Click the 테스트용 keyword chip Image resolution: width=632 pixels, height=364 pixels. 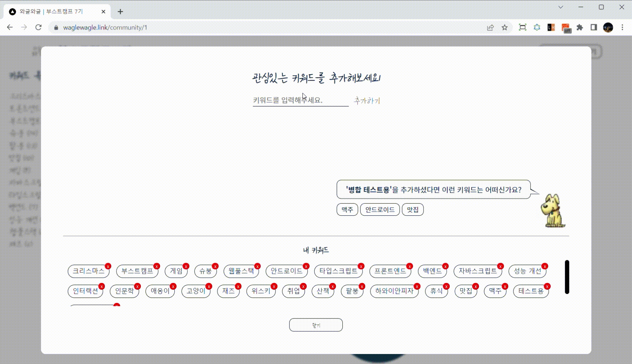[x=531, y=291]
